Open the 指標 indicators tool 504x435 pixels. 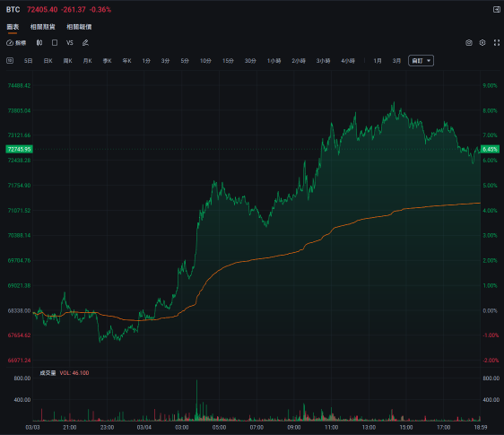pos(16,43)
